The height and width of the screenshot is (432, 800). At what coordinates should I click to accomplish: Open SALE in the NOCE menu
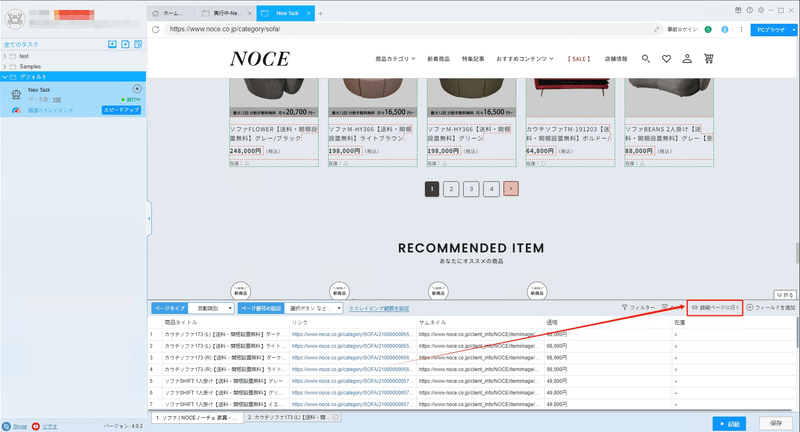point(579,59)
